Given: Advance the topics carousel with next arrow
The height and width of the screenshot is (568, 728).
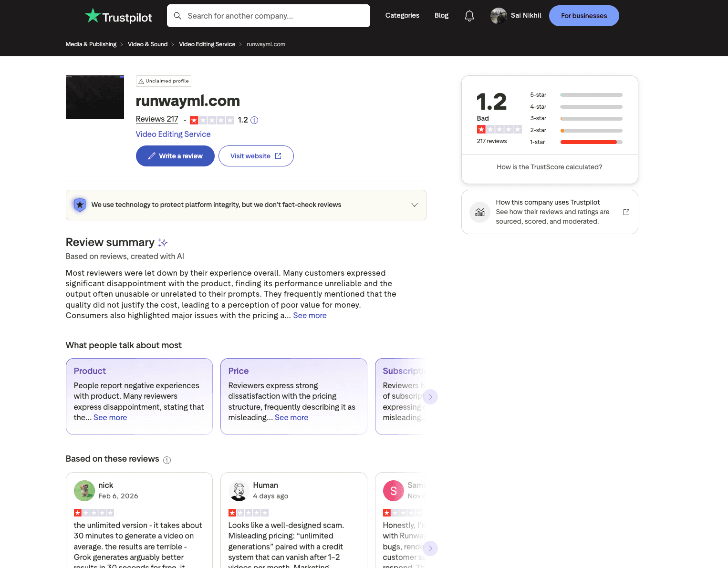Looking at the screenshot, I should coord(430,397).
